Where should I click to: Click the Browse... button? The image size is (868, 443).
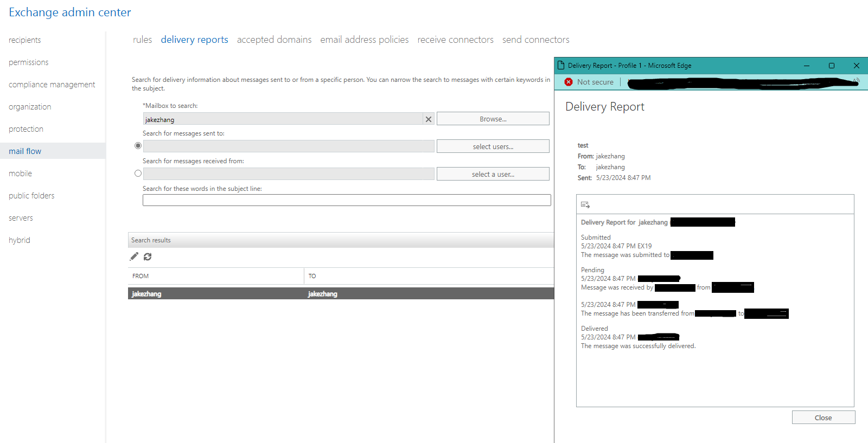(493, 119)
